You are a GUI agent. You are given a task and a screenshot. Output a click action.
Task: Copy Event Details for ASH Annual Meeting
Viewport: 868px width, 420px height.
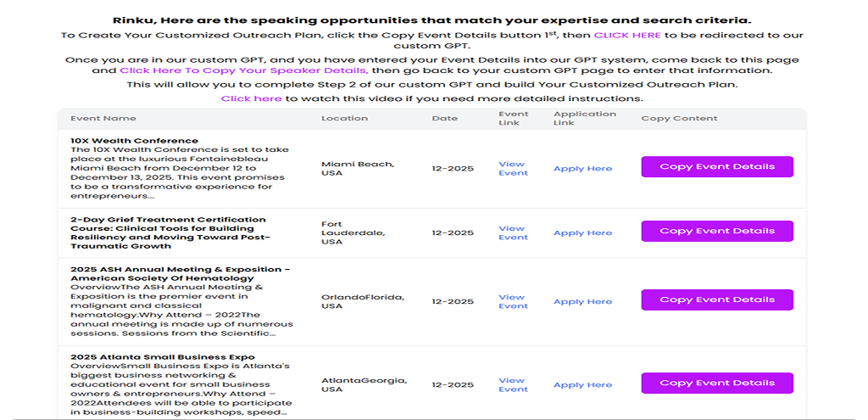(x=717, y=300)
